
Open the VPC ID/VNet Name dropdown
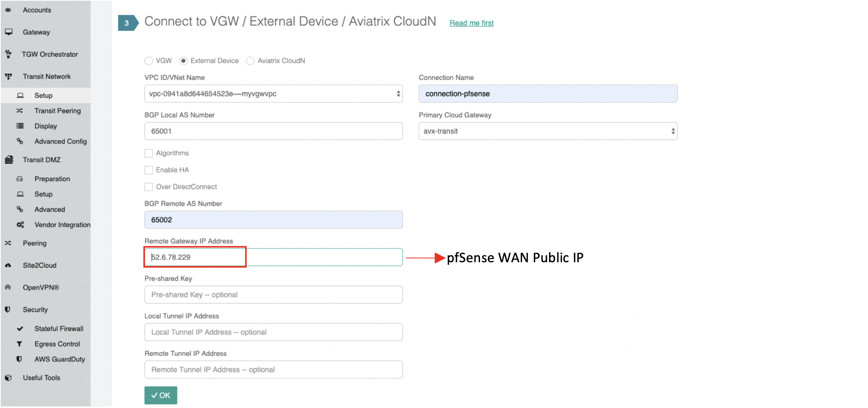point(273,94)
